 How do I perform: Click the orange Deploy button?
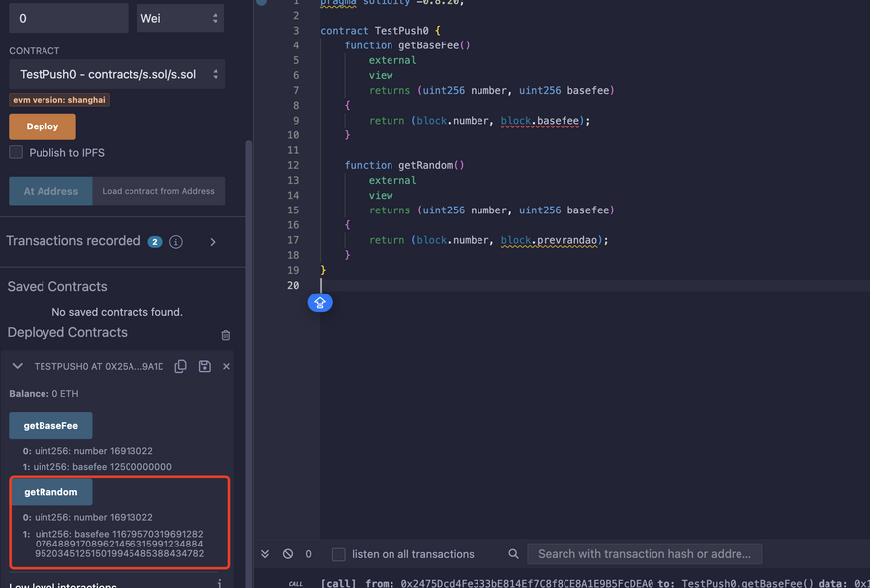(x=43, y=126)
